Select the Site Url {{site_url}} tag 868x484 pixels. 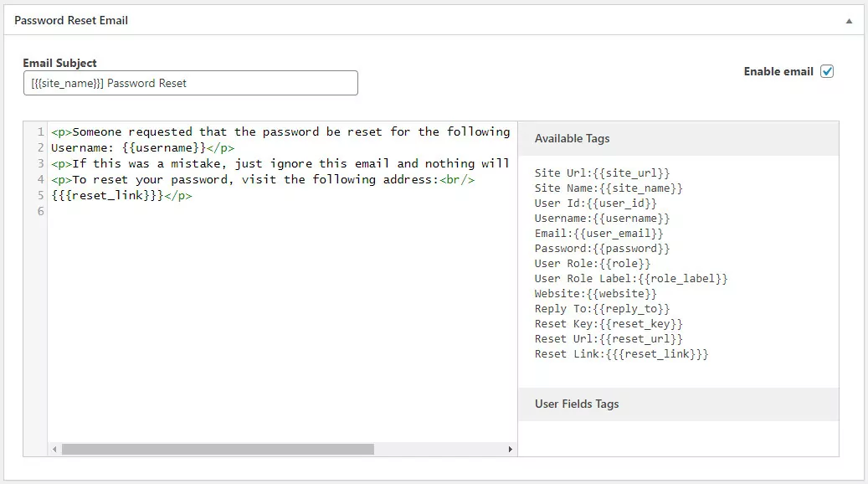[x=602, y=172]
